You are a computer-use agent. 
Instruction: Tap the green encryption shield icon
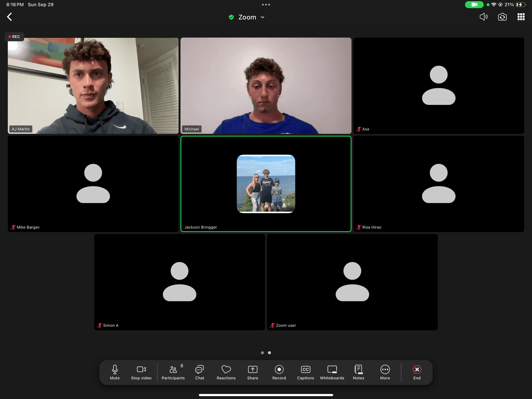[231, 17]
